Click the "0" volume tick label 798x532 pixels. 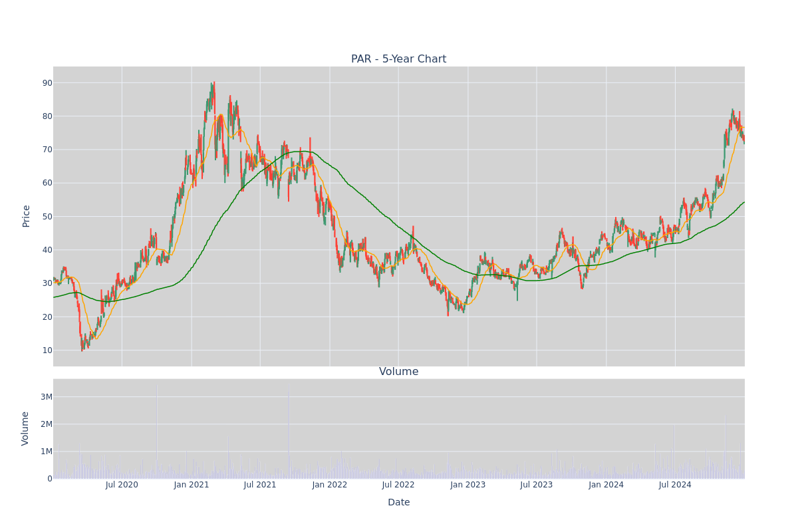tap(50, 479)
